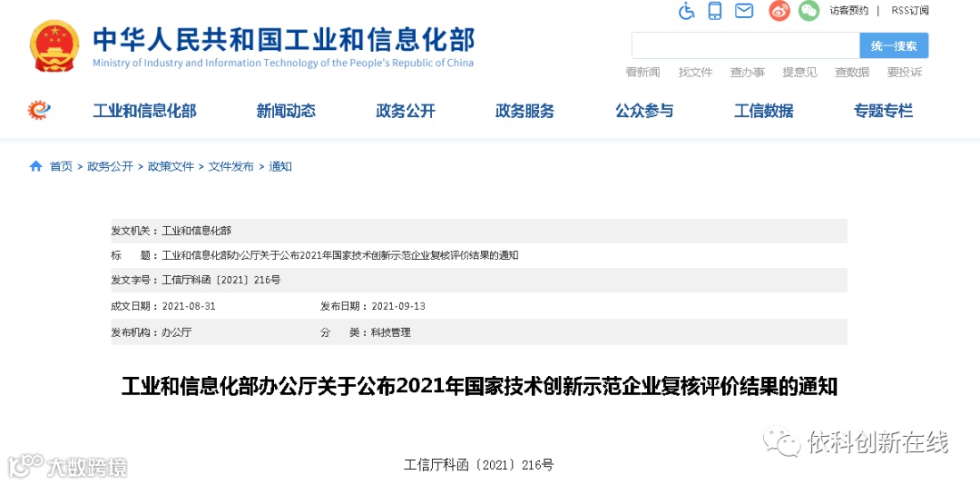Focus the site search input box
Viewport: 980px width, 485px height.
746,45
